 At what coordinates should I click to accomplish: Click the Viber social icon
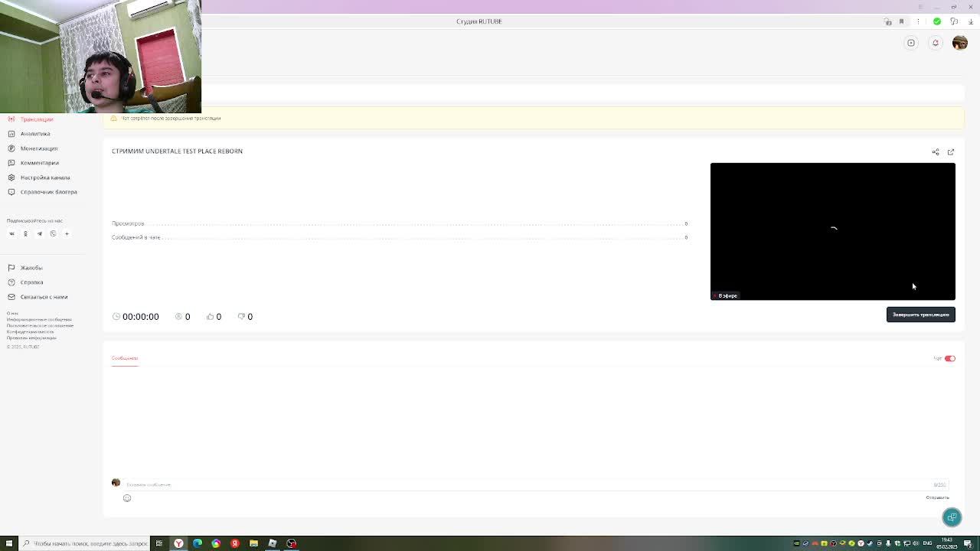pyautogui.click(x=53, y=234)
